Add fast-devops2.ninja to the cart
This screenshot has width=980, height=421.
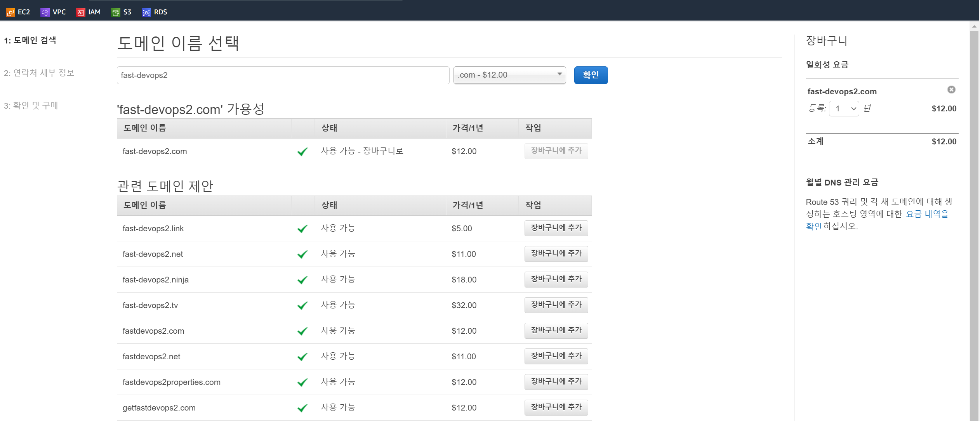click(x=556, y=279)
